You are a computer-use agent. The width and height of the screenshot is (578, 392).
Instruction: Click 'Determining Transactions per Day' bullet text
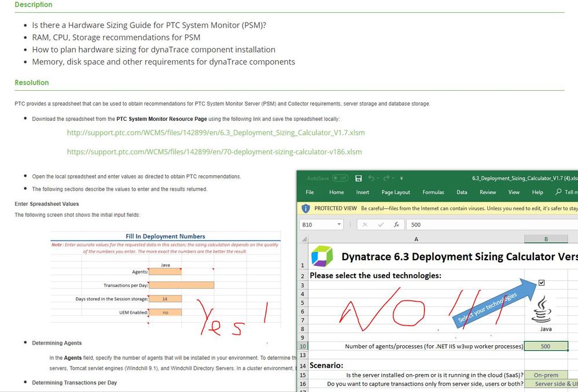(x=75, y=383)
